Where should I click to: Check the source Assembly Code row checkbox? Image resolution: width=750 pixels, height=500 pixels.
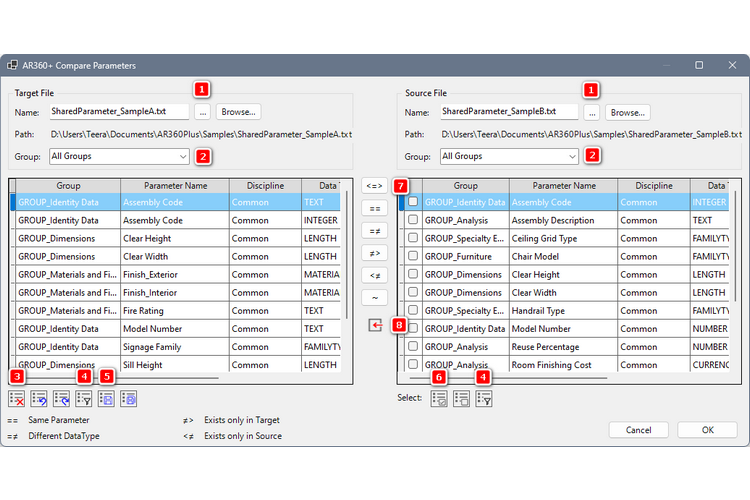(x=413, y=201)
